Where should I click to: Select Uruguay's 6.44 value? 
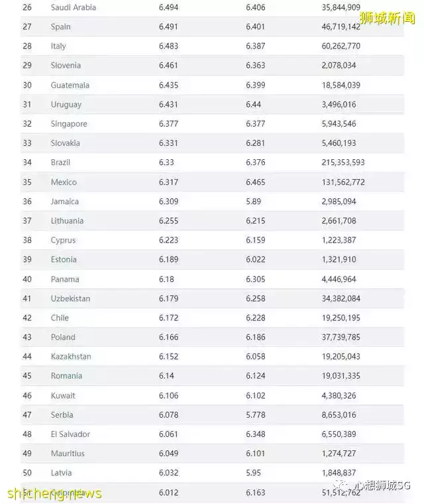coord(254,105)
